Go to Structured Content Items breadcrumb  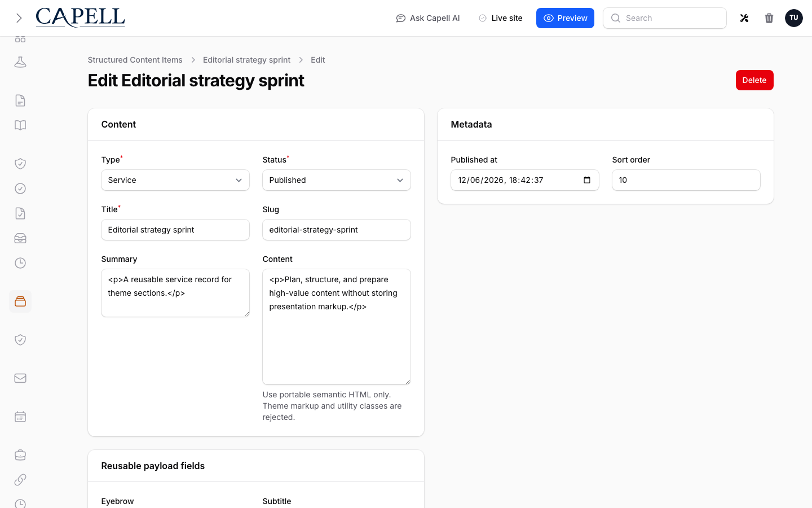(x=135, y=60)
